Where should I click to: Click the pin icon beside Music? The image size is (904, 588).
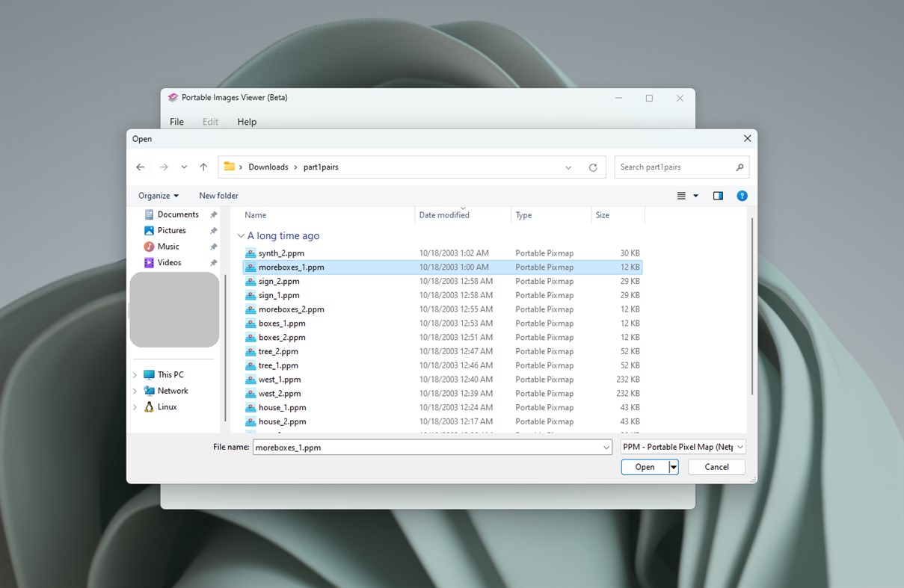(x=213, y=247)
